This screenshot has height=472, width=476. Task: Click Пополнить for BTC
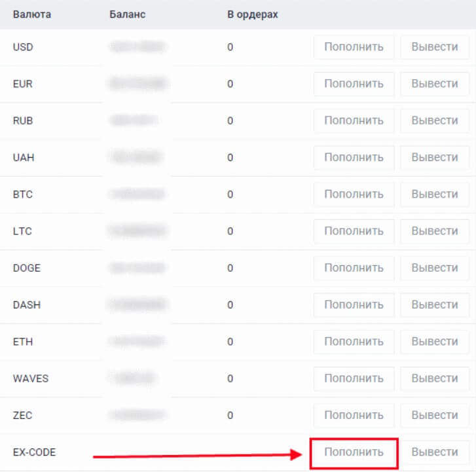coord(354,194)
